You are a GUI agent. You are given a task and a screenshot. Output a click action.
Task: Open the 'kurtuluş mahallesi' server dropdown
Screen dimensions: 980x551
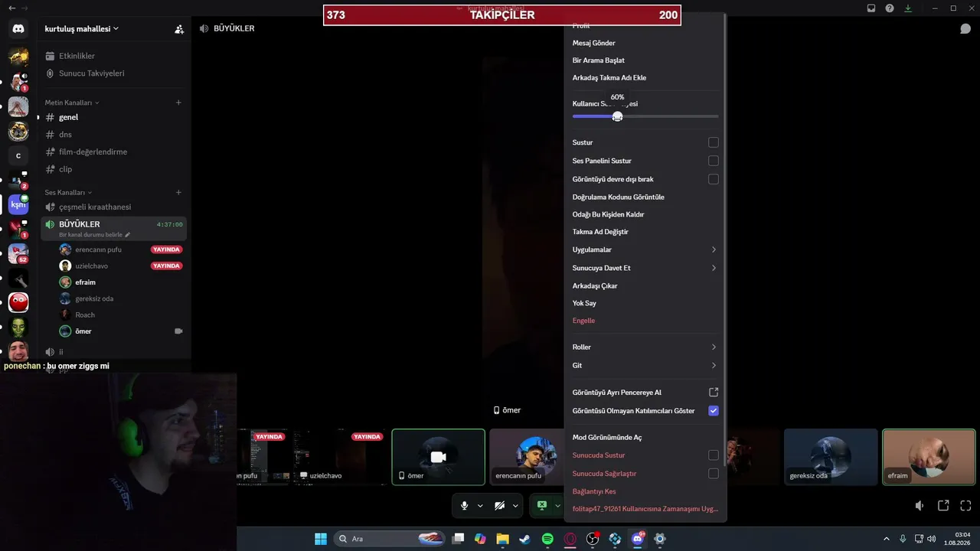click(x=82, y=29)
